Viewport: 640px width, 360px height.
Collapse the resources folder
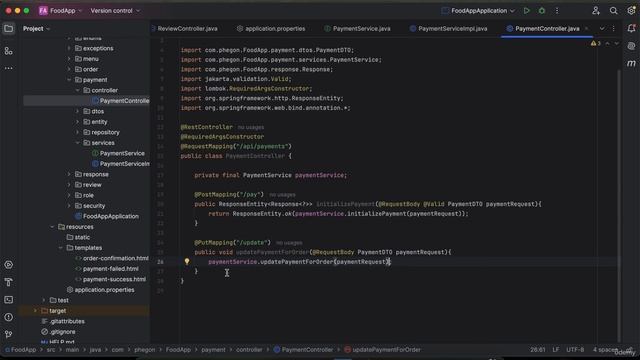coord(52,227)
